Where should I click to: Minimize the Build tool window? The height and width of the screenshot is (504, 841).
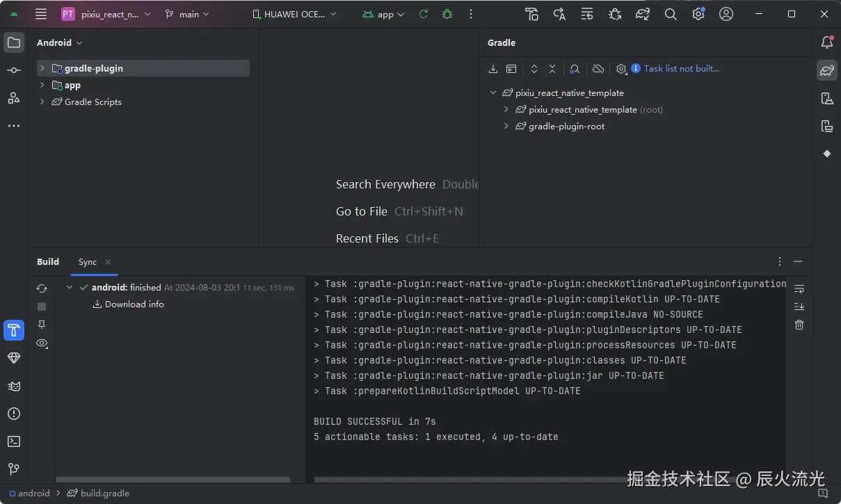click(798, 261)
